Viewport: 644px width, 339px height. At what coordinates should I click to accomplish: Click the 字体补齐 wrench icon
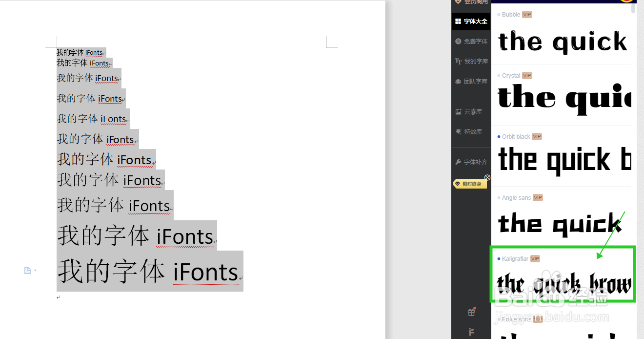click(x=458, y=162)
